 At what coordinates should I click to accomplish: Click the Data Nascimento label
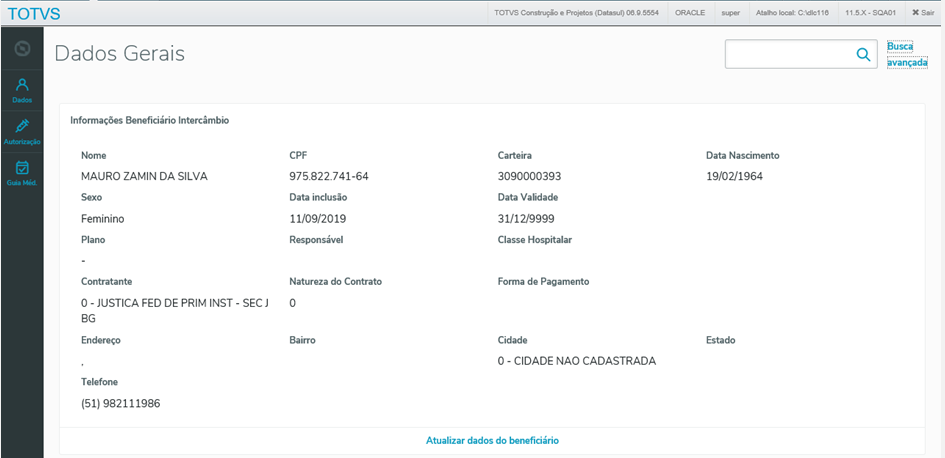pyautogui.click(x=742, y=155)
